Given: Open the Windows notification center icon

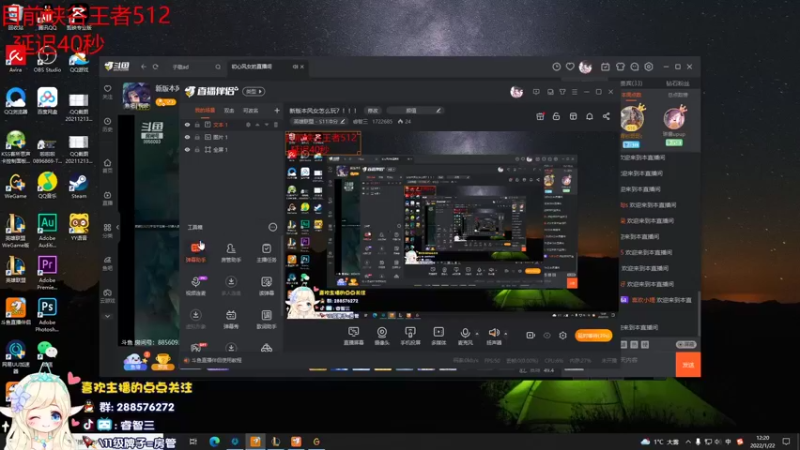Looking at the screenshot, I should tap(786, 441).
